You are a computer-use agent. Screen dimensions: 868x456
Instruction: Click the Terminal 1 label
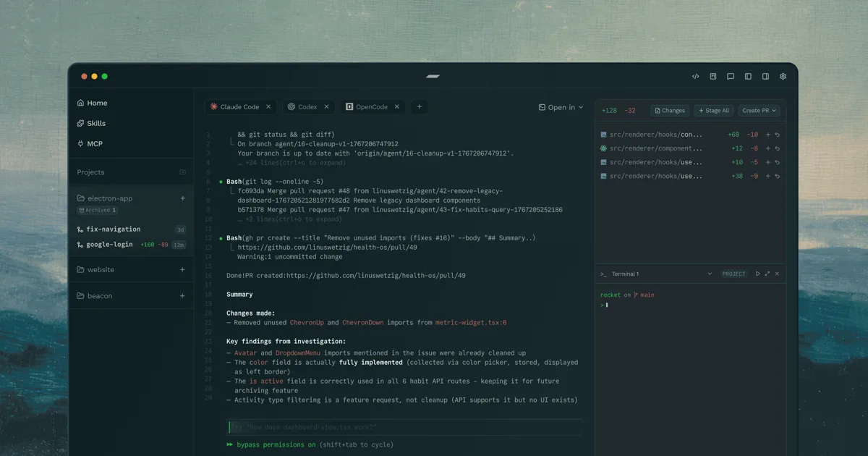point(625,274)
